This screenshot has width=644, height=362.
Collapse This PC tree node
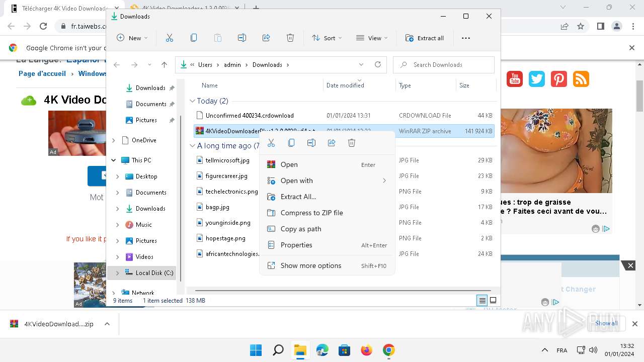(114, 160)
